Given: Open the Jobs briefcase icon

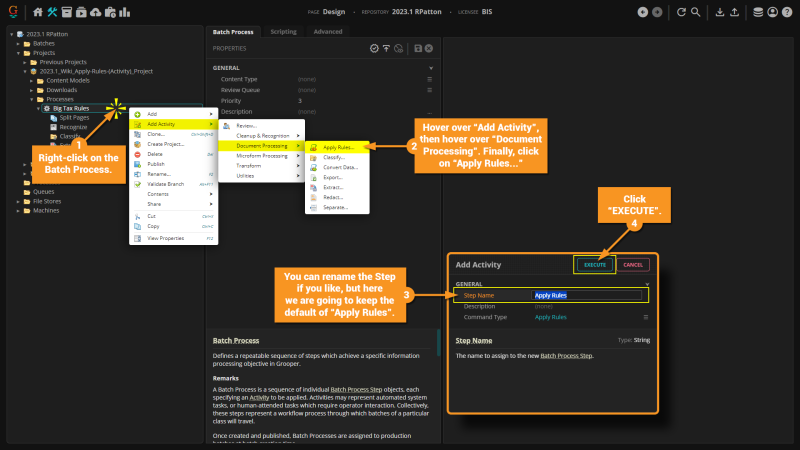Looking at the screenshot, I should [110, 12].
